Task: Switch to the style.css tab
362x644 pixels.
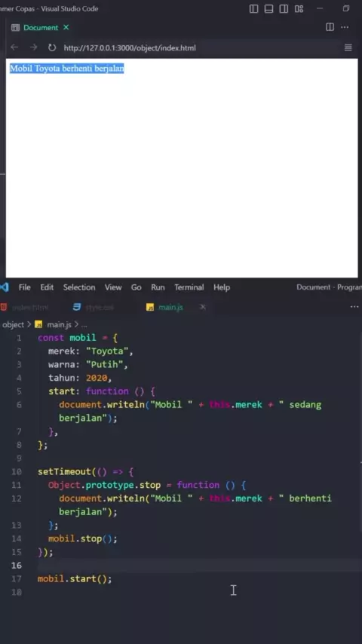Action: click(x=94, y=307)
